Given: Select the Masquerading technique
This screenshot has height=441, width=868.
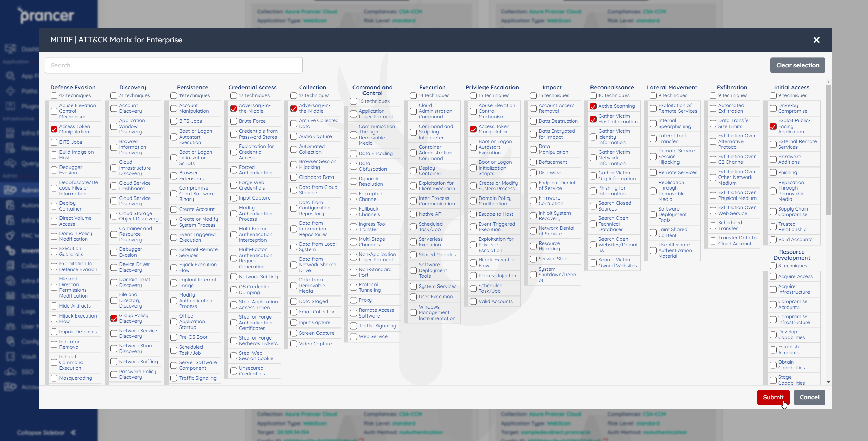Looking at the screenshot, I should [x=54, y=378].
